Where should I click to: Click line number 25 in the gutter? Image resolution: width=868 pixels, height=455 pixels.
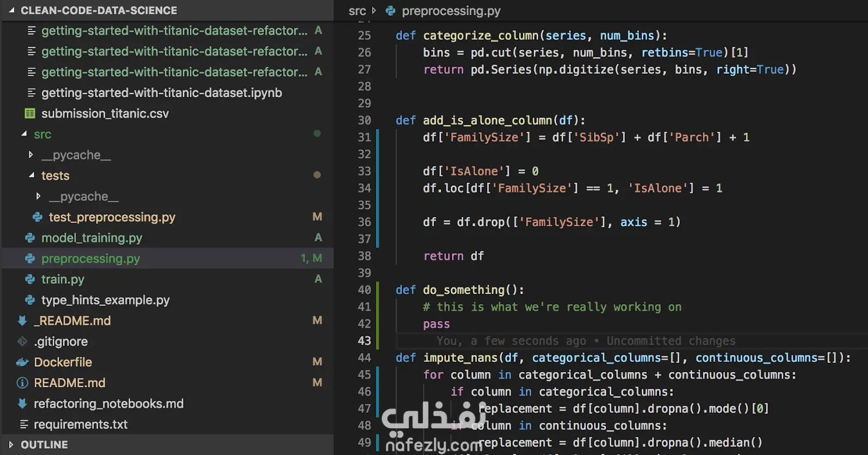365,35
